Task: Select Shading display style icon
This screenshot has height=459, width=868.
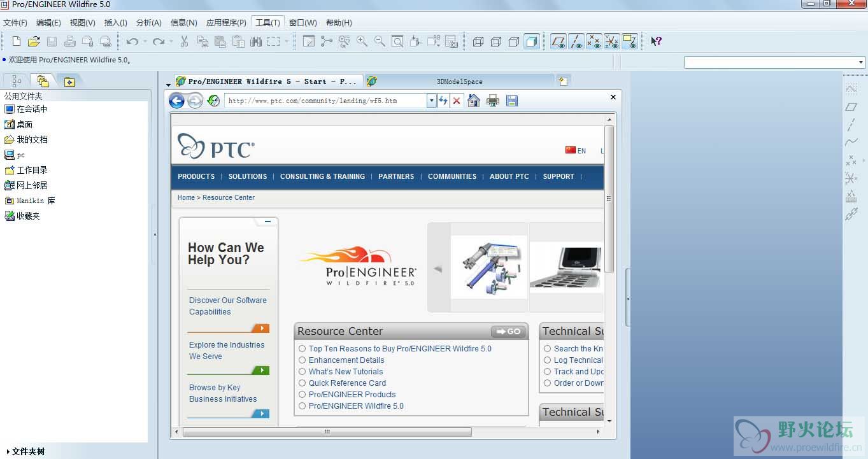Action: click(x=532, y=41)
